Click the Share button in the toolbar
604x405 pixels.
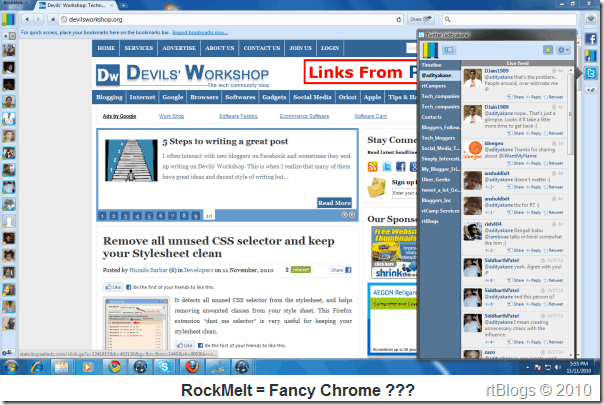click(421, 19)
